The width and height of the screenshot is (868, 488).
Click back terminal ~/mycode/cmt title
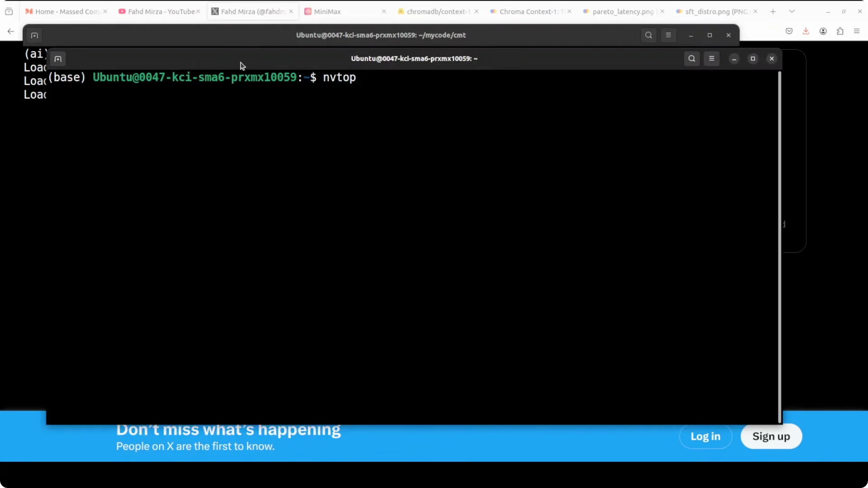381,35
